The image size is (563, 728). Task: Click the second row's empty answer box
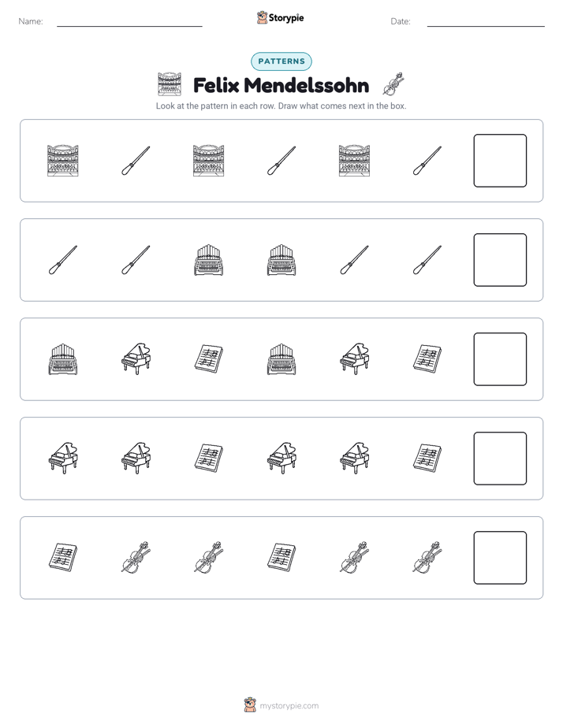pos(500,260)
